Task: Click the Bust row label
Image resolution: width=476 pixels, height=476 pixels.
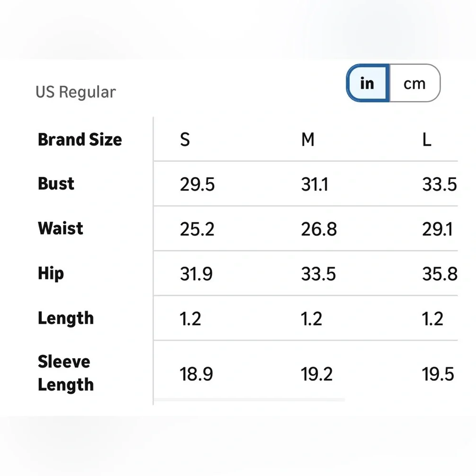Action: click(x=56, y=184)
